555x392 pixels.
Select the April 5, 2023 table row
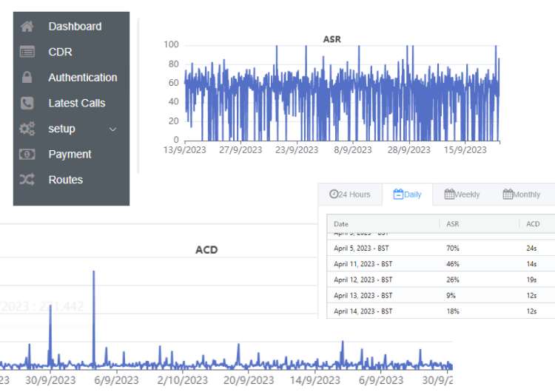441,248
